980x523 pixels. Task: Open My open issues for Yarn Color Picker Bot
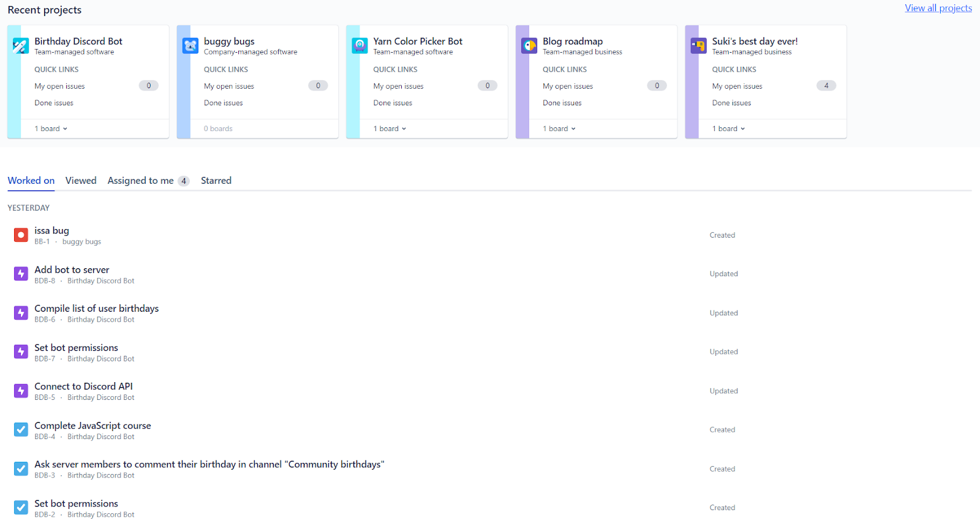398,86
